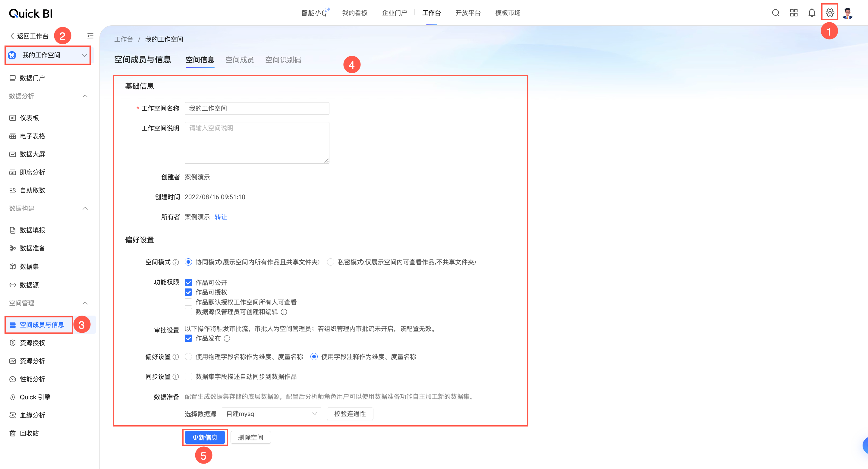This screenshot has height=469, width=868.
Task: Enable 数据集字段描述自动同步到数据作品 checkbox
Action: click(x=188, y=376)
